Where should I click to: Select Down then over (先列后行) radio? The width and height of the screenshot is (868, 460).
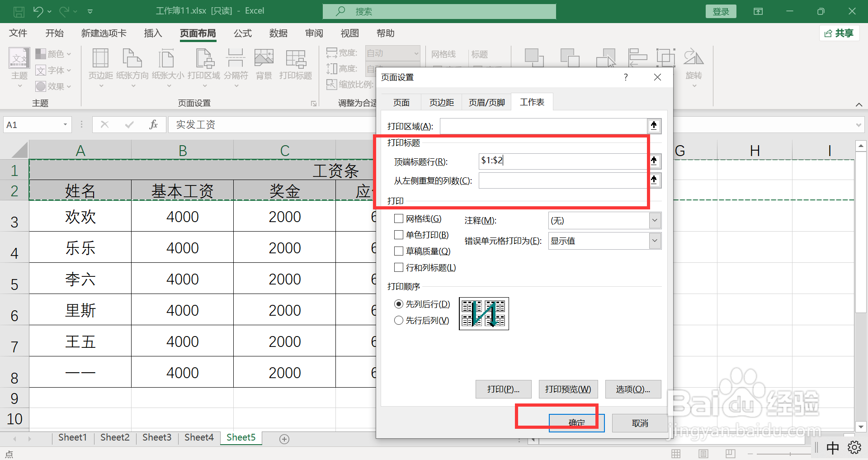[x=399, y=304]
